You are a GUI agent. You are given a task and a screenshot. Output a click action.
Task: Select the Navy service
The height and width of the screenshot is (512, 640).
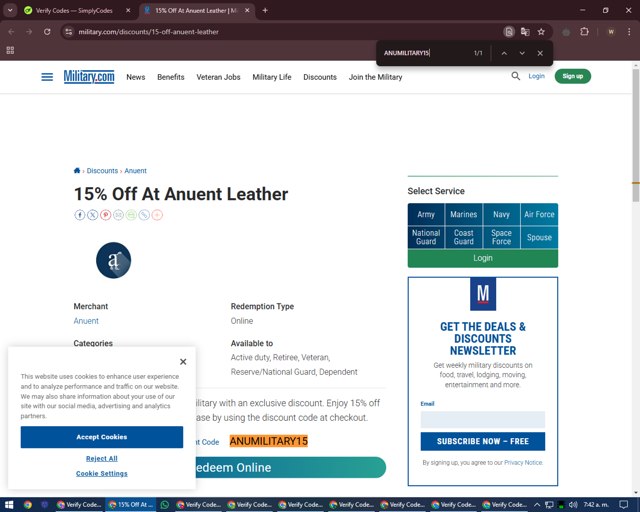pyautogui.click(x=501, y=214)
